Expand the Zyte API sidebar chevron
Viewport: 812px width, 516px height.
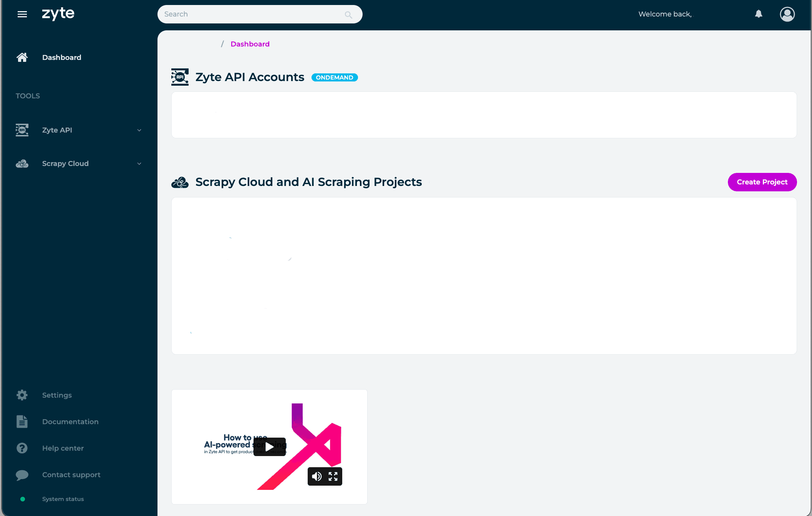139,130
